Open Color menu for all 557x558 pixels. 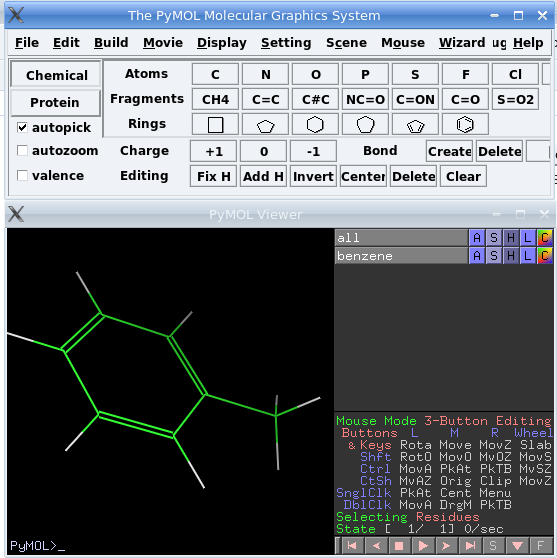point(545,237)
